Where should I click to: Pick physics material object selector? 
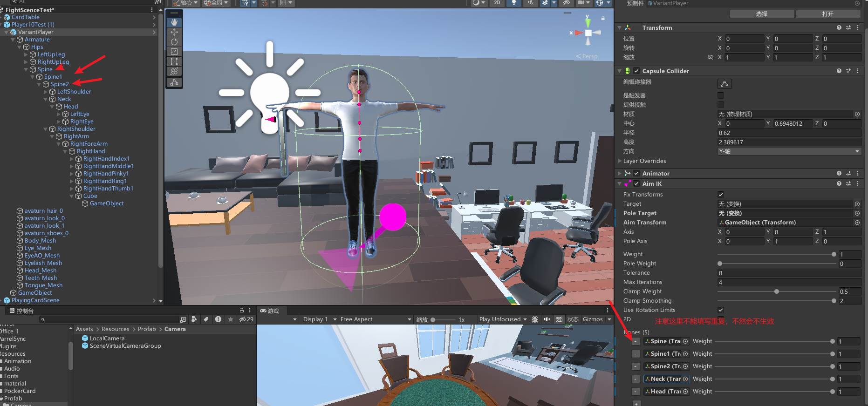click(857, 114)
